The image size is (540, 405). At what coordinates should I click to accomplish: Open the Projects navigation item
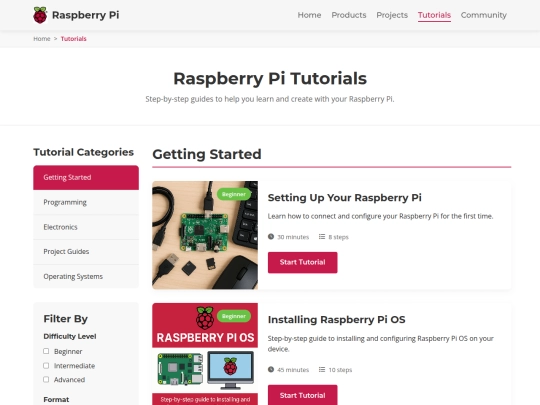point(392,15)
